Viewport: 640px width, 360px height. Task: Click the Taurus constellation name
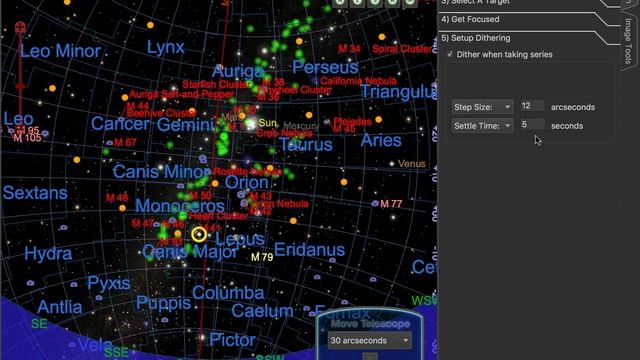click(306, 144)
